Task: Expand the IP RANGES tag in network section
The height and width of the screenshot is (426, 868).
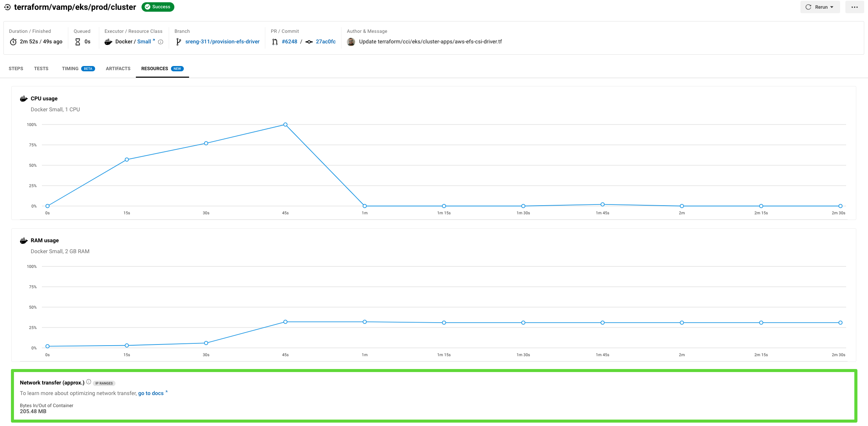Action: [104, 383]
